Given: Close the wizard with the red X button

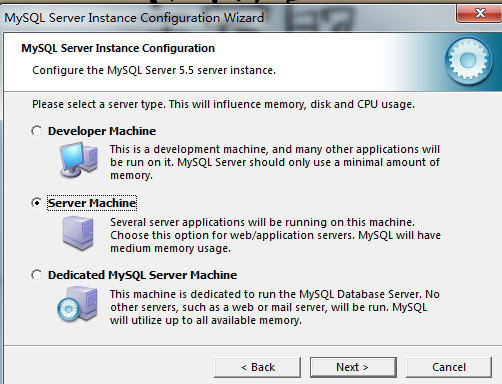Looking at the screenshot, I should 480,13.
